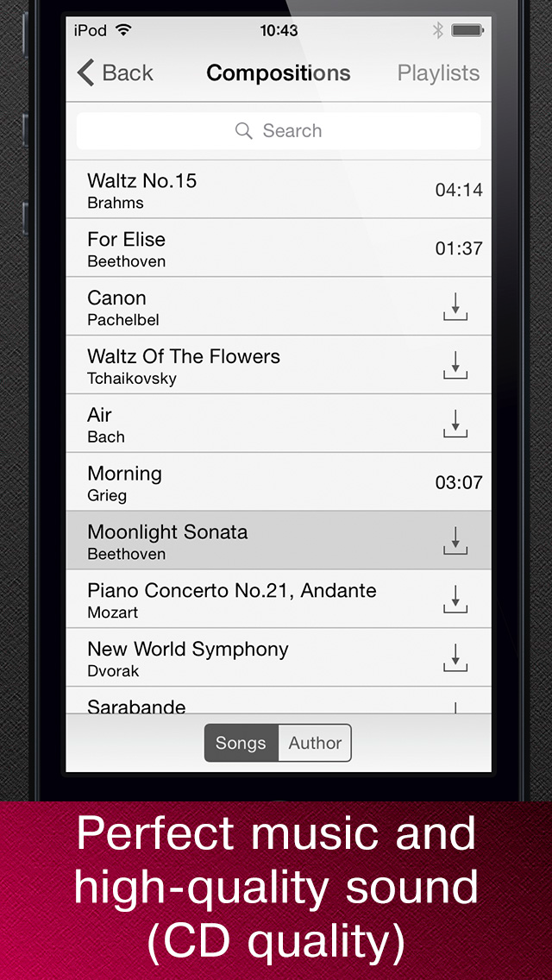Select the Sarabande row
This screenshot has width=552, height=980.
click(x=279, y=700)
